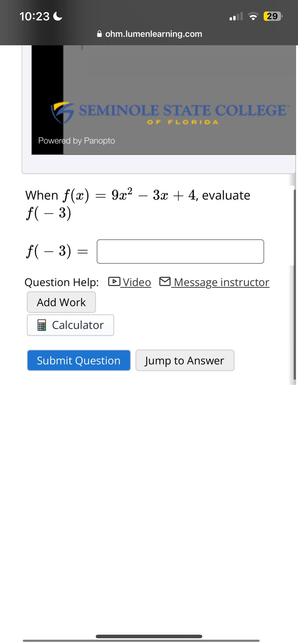
Task: Click the f(-3) answer input field
Action: [x=180, y=251]
